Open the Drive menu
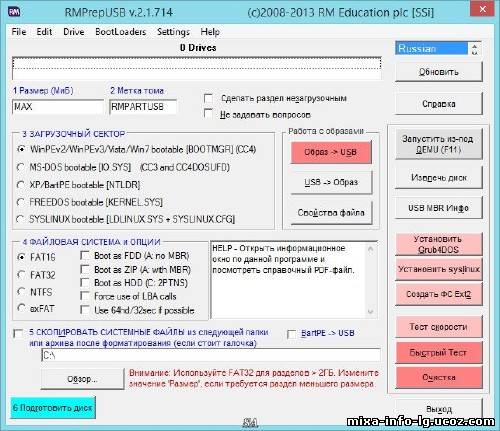The image size is (500, 431). 74,32
